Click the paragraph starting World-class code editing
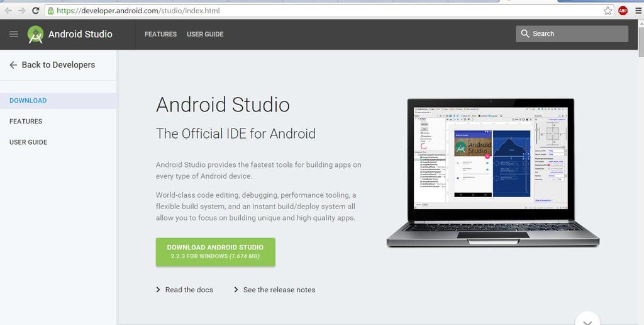This screenshot has width=644, height=325. (256, 207)
